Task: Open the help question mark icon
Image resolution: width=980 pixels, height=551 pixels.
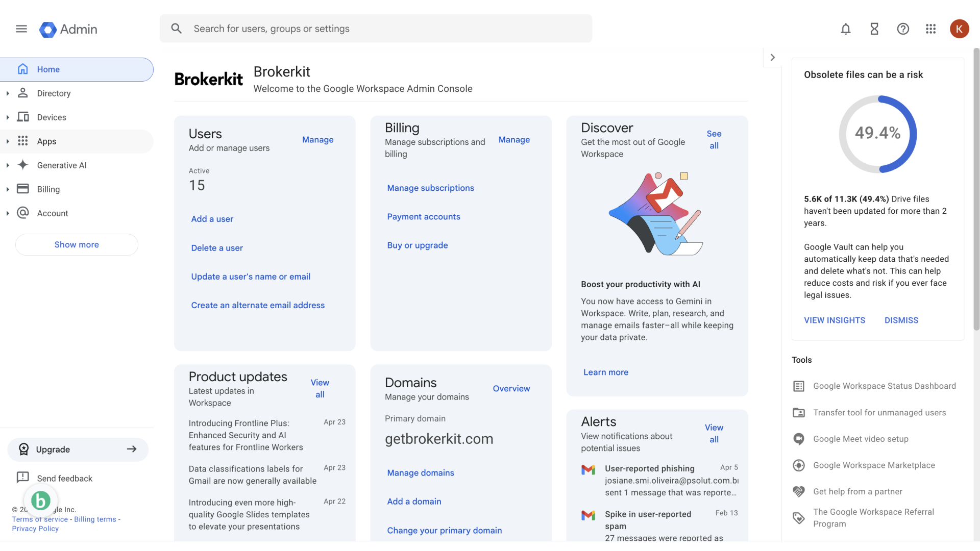Action: click(903, 29)
